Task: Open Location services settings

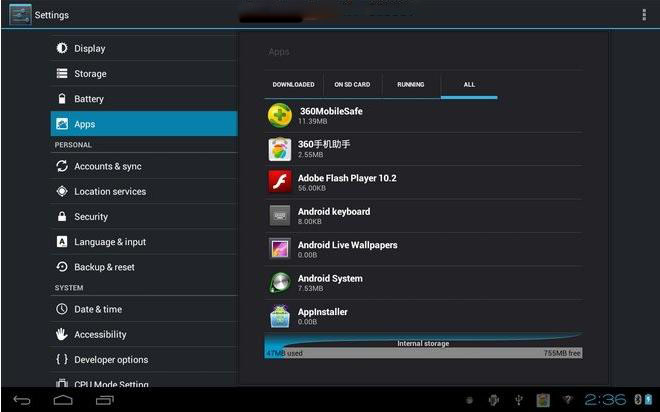Action: (x=144, y=191)
